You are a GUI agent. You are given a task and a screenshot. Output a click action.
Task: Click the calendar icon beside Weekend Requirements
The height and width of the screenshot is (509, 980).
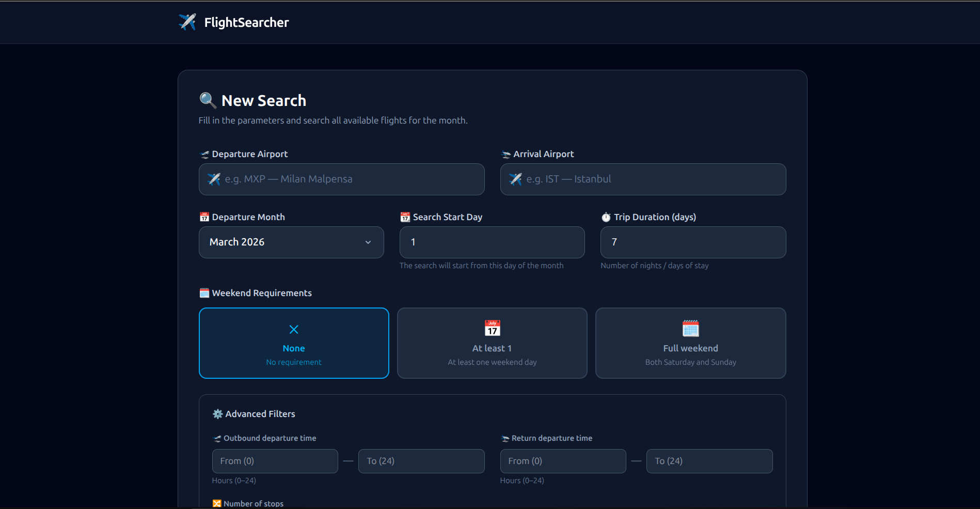point(204,292)
